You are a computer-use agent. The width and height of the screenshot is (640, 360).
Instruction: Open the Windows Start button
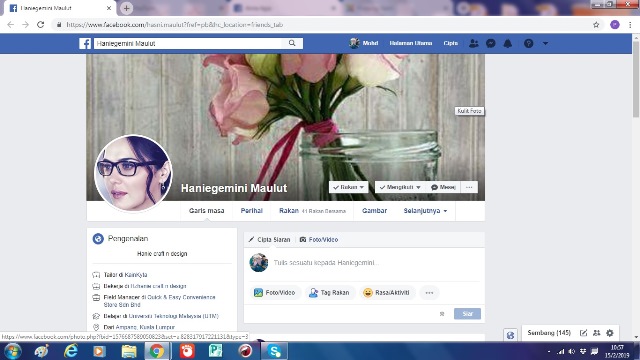point(12,351)
